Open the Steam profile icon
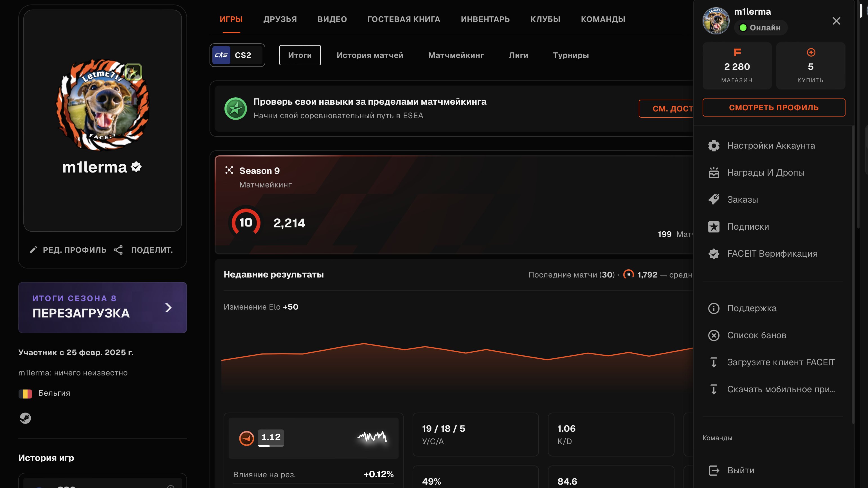The image size is (868, 488). [25, 418]
